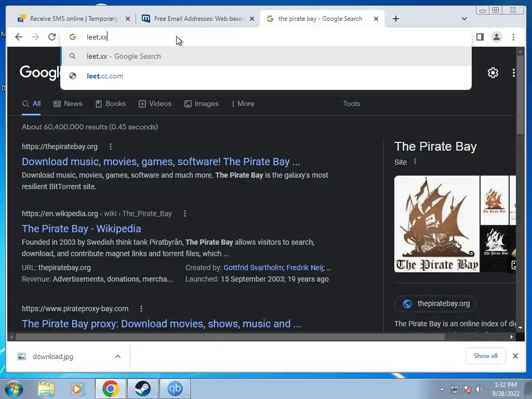Open The Pirate Bay - Wikipedia link
This screenshot has height=399, width=532.
(x=82, y=229)
